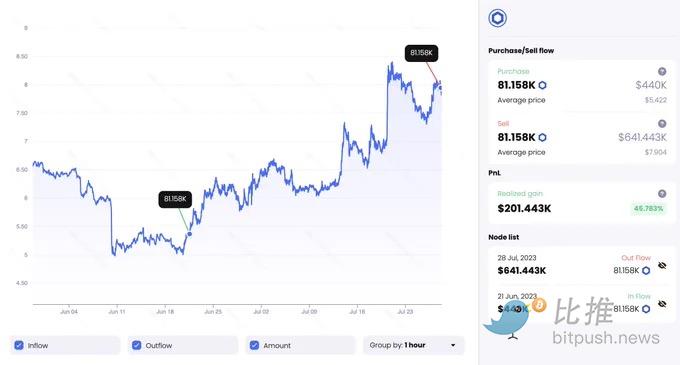The height and width of the screenshot is (365, 680).
Task: Open the Purchase help question-mark icon
Action: tap(662, 72)
